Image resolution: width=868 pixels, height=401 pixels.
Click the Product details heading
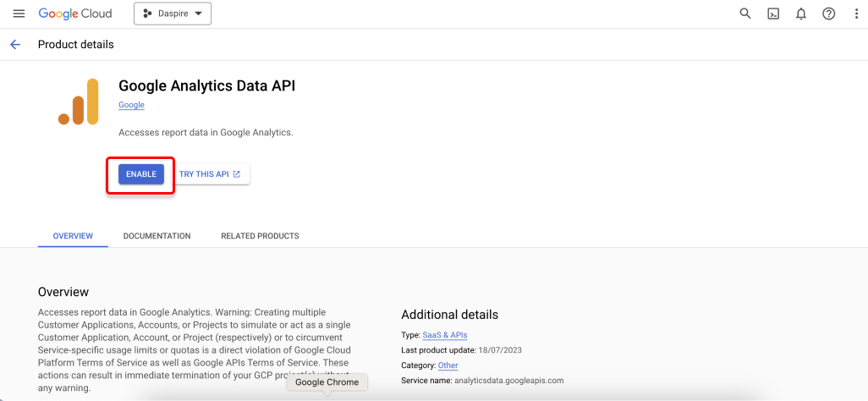point(76,45)
